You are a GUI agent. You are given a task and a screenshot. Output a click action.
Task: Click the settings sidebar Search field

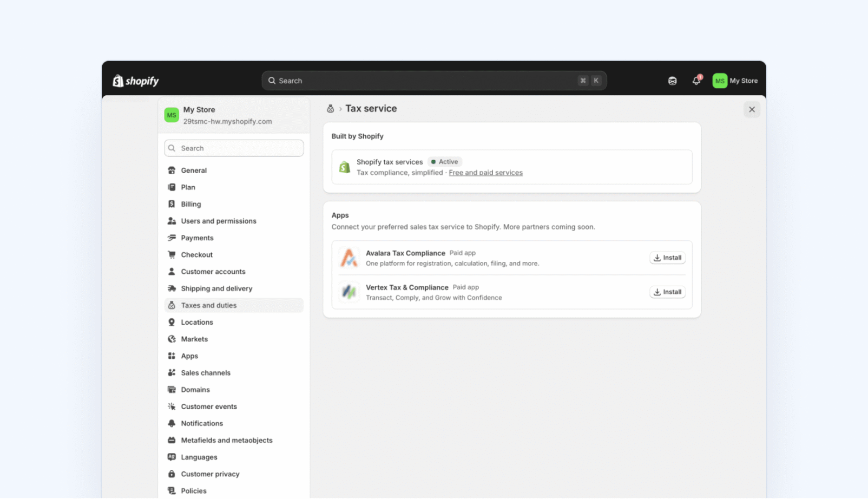click(x=234, y=148)
